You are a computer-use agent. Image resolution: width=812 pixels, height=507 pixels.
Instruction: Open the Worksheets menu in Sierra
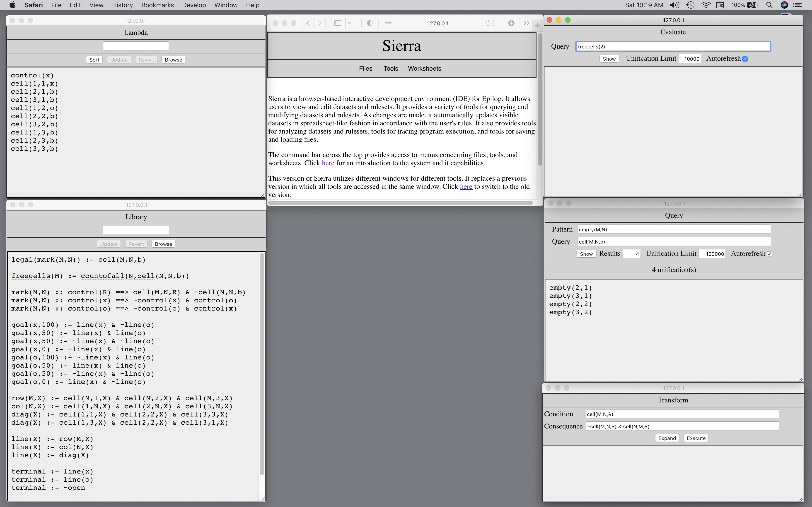(x=424, y=68)
